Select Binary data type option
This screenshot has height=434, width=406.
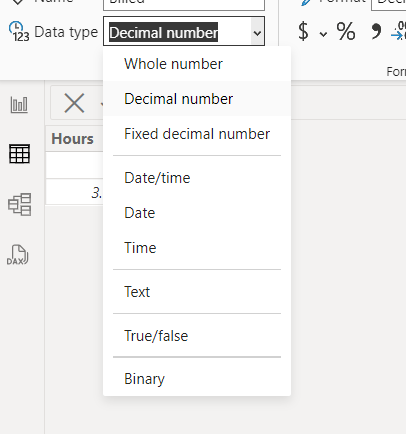point(197,379)
